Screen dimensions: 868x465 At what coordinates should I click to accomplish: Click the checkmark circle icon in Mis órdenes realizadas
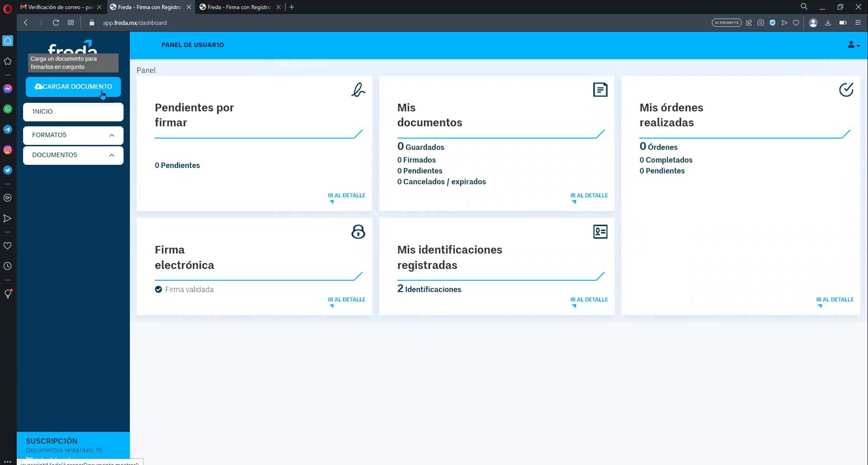[846, 90]
